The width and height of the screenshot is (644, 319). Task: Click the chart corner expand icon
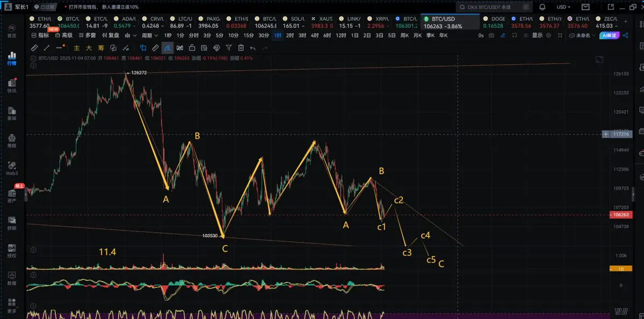coord(599,60)
